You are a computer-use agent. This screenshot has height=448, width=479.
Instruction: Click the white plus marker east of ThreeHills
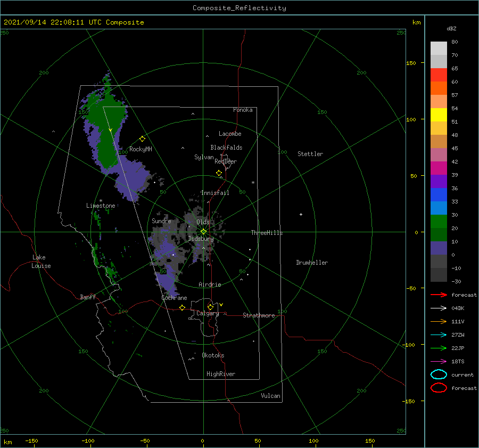[301, 214]
